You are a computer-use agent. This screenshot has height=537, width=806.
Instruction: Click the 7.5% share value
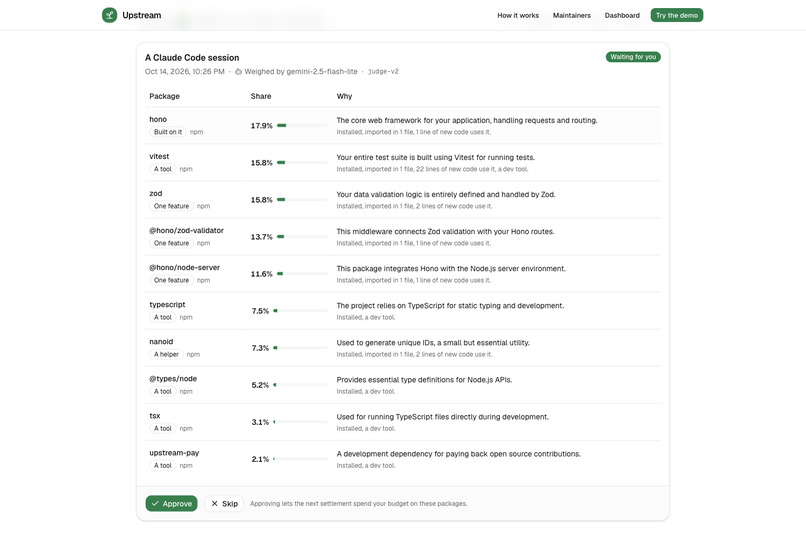point(260,311)
